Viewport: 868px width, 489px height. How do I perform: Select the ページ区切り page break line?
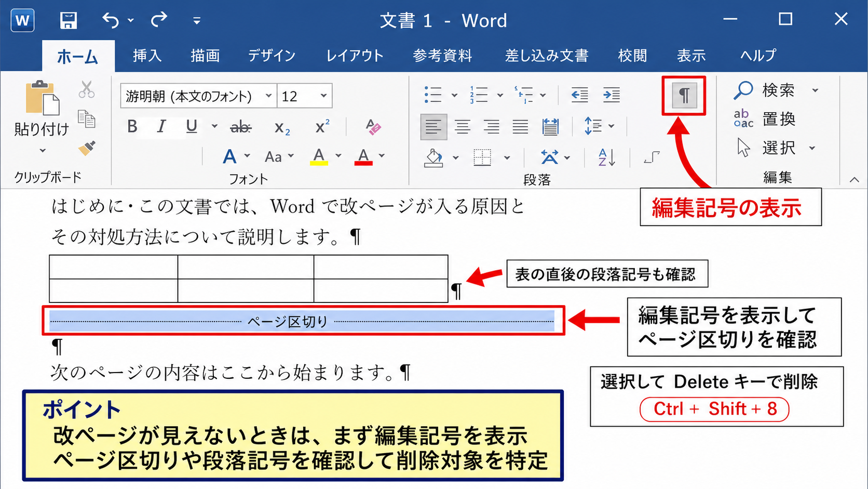tap(303, 322)
